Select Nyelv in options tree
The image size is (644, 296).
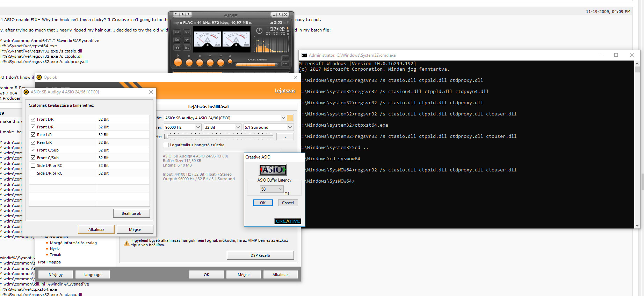coord(55,249)
